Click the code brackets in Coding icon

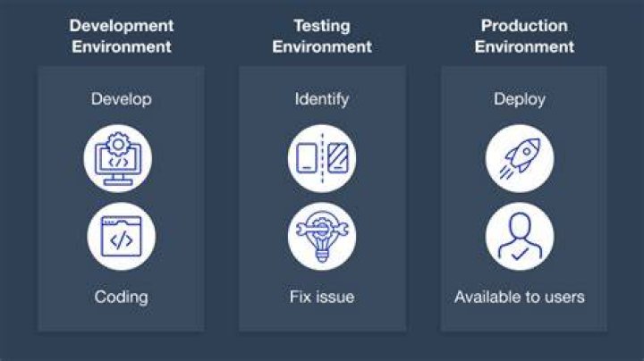coord(122,240)
